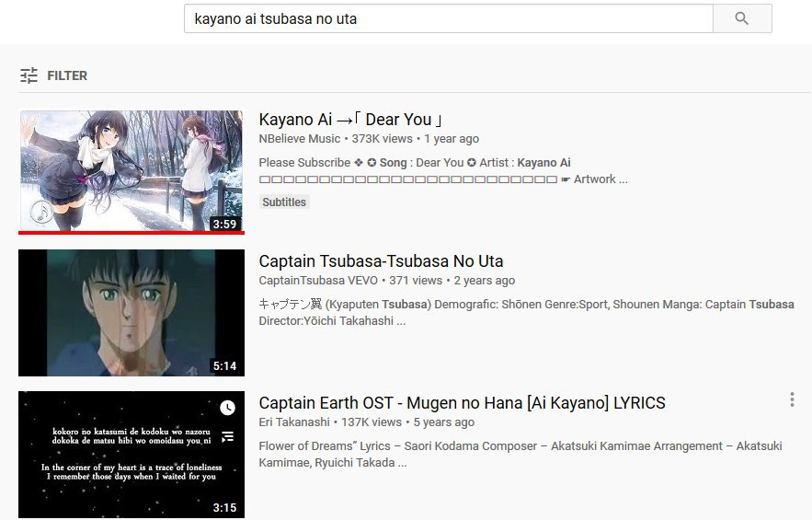Click the 137K views text

point(372,422)
